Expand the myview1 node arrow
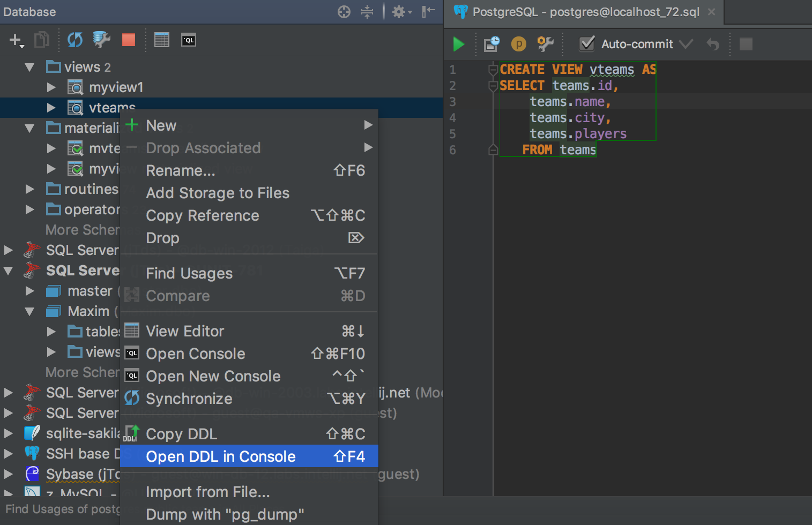 (x=51, y=87)
